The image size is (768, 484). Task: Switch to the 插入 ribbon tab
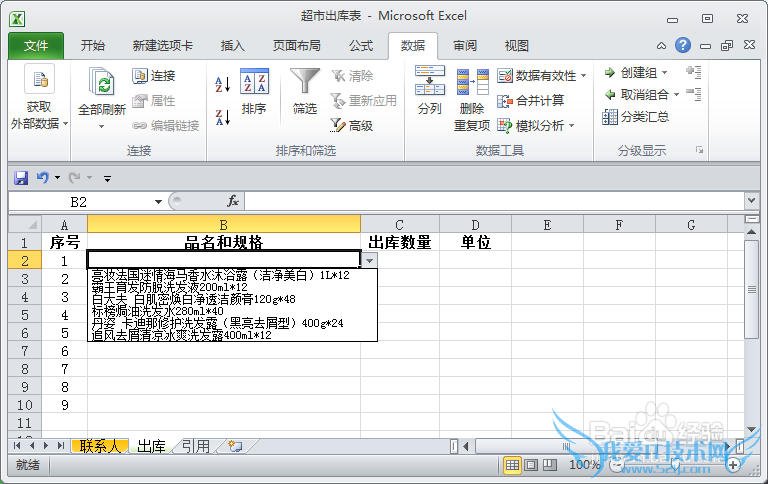(x=232, y=46)
